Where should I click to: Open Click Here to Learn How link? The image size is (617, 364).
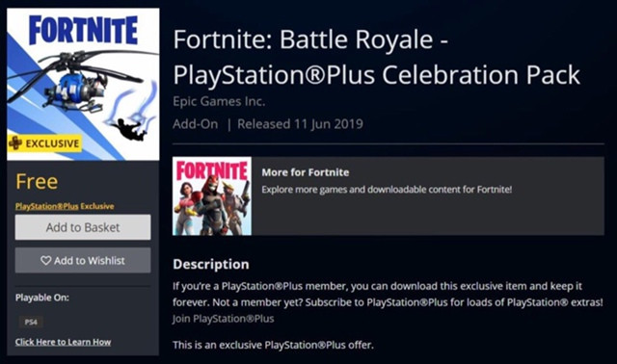[x=63, y=342]
